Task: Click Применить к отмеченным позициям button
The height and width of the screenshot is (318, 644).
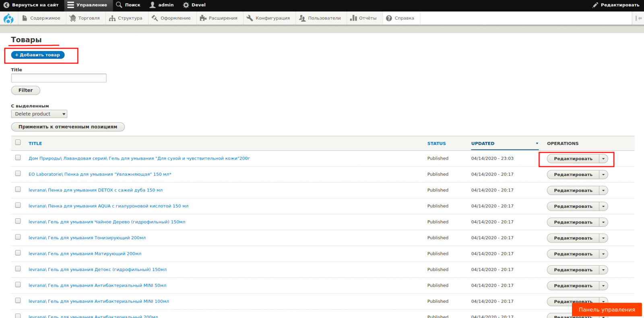Action: 68,127
